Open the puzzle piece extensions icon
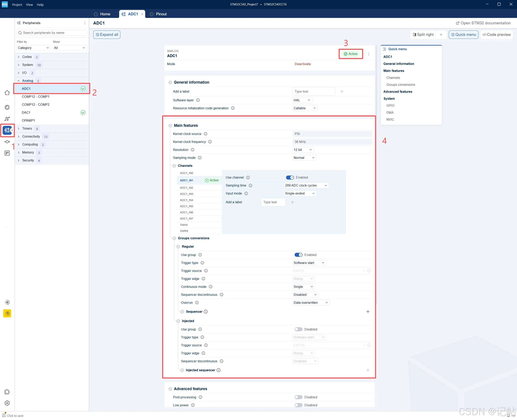 (7, 392)
